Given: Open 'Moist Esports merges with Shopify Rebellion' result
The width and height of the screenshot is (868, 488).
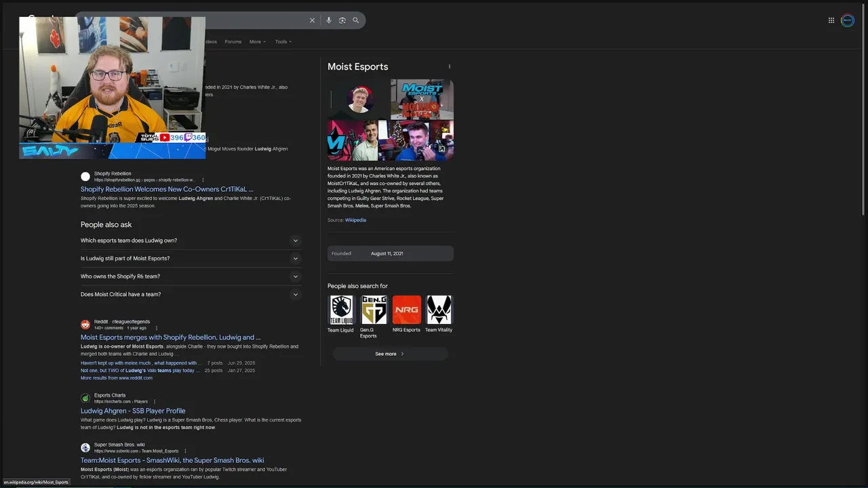Looking at the screenshot, I should (170, 338).
